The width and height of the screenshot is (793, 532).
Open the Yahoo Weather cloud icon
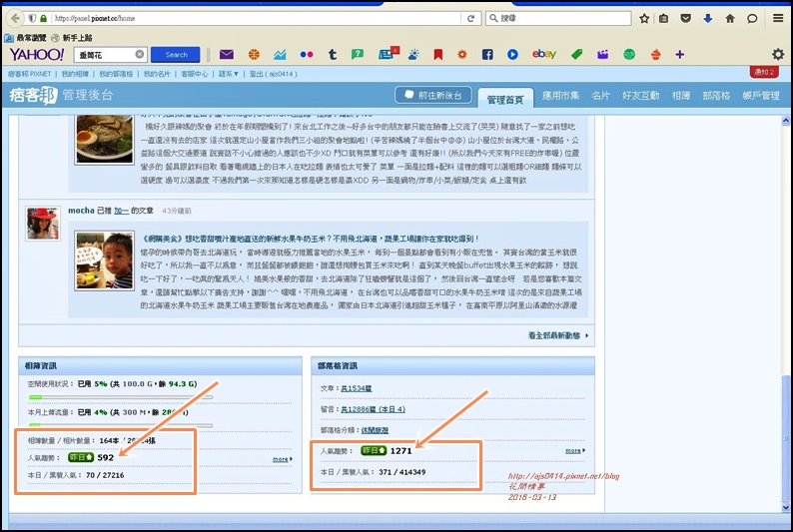pos(413,54)
